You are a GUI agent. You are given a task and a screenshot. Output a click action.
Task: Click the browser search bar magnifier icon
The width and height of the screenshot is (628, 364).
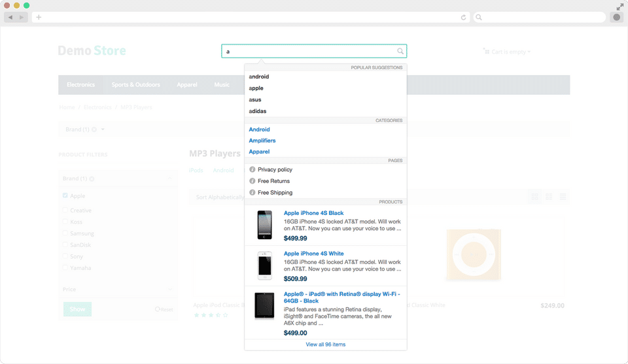(x=479, y=17)
